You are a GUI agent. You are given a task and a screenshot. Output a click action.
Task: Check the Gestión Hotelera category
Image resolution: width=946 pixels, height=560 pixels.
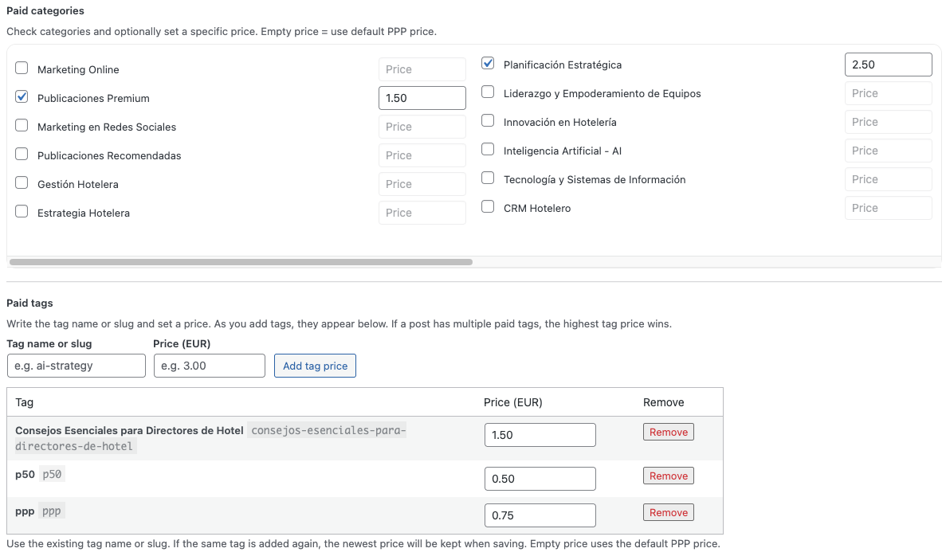click(22, 182)
